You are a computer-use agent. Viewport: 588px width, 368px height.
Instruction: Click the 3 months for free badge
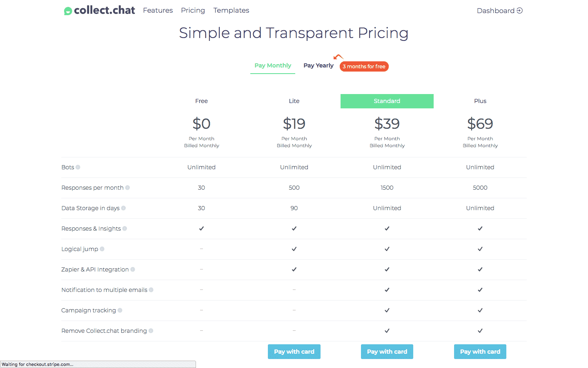[364, 66]
